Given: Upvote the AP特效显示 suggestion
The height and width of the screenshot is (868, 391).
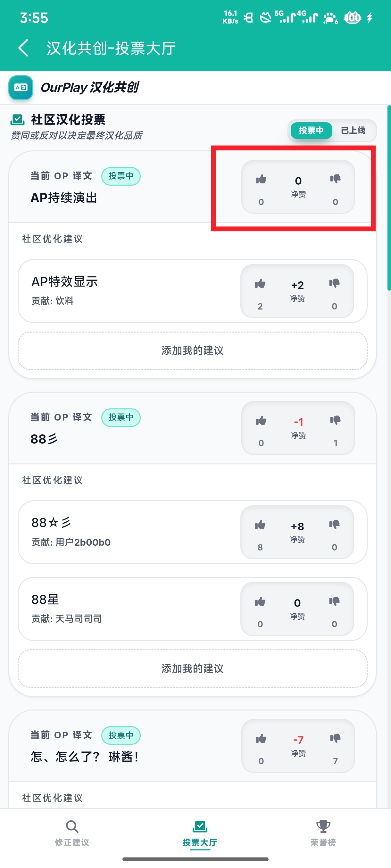Looking at the screenshot, I should pos(260,284).
